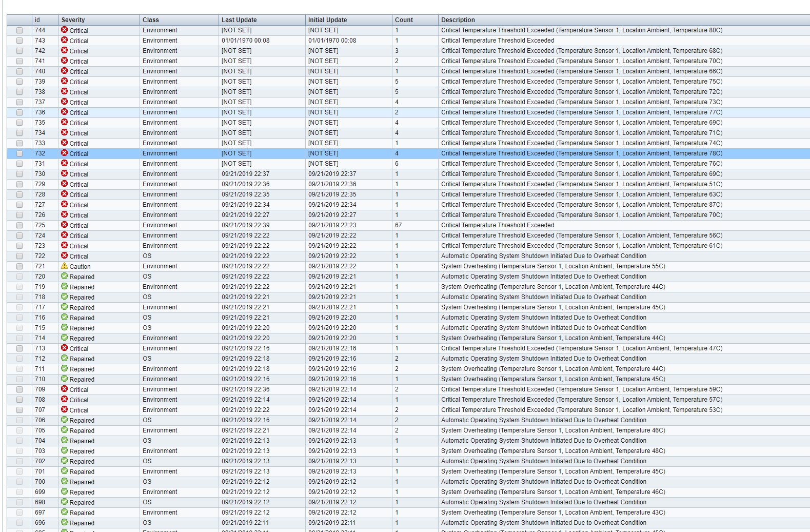This screenshot has height=532, width=810.
Task: Select the row 725 description text
Action: [498, 225]
